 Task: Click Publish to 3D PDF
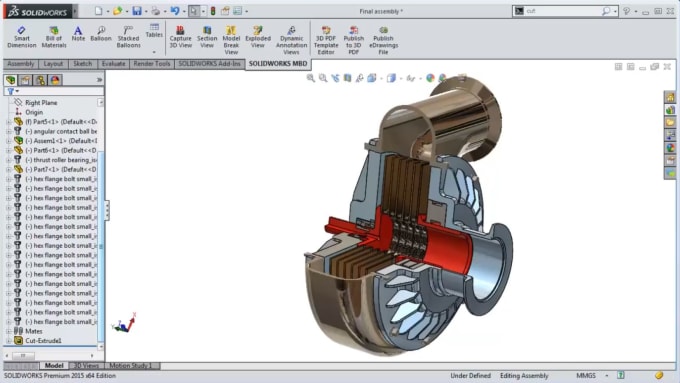point(353,40)
